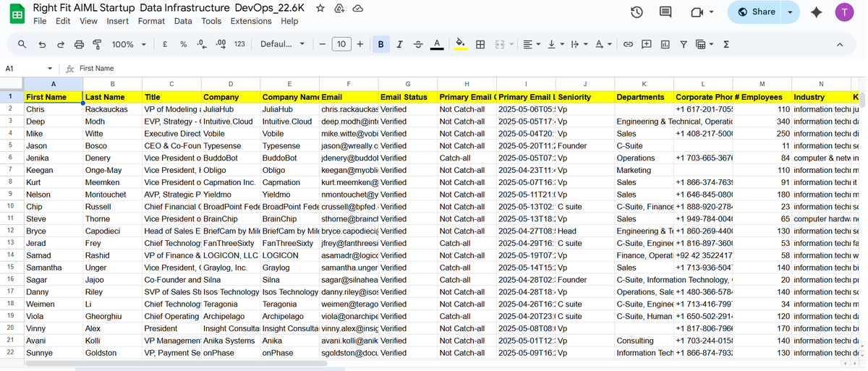The height and width of the screenshot is (371, 868).
Task: Open the Gemini sparkle icon
Action: pyautogui.click(x=817, y=12)
